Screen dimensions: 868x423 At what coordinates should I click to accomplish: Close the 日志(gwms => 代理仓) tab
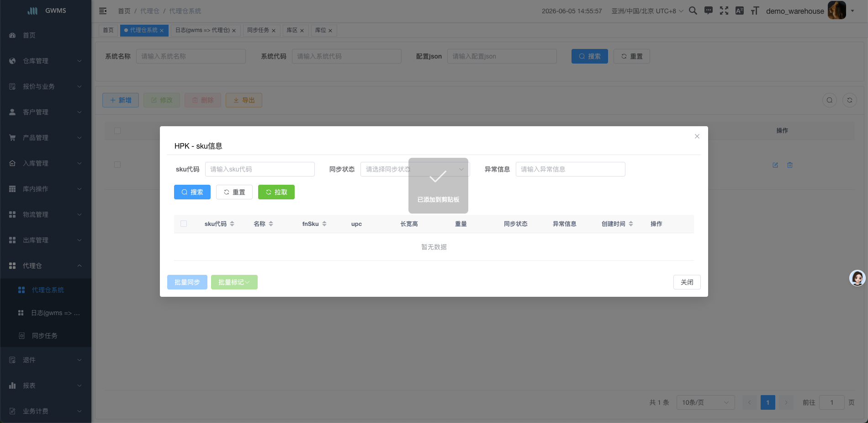[234, 31]
